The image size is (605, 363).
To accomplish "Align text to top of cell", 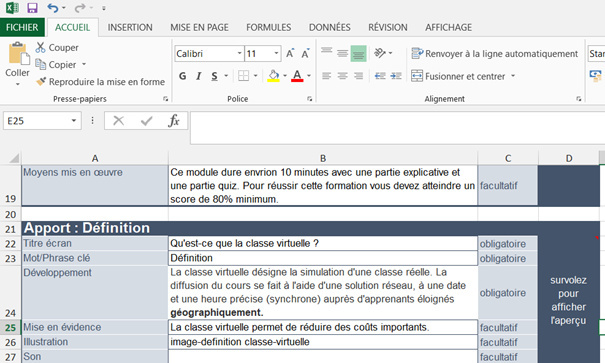I will pos(326,51).
